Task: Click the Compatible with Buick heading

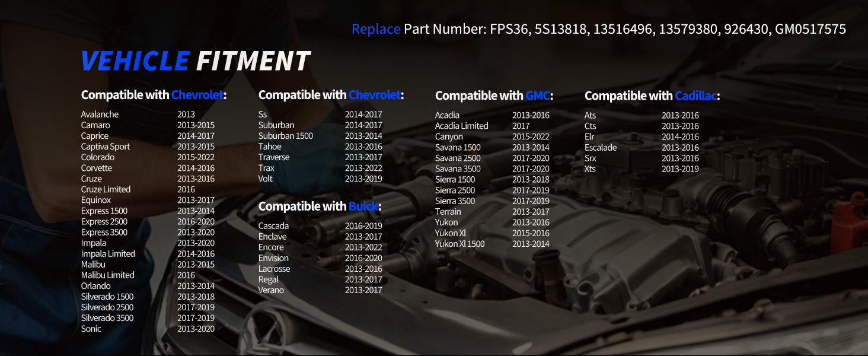Action: click(x=320, y=206)
